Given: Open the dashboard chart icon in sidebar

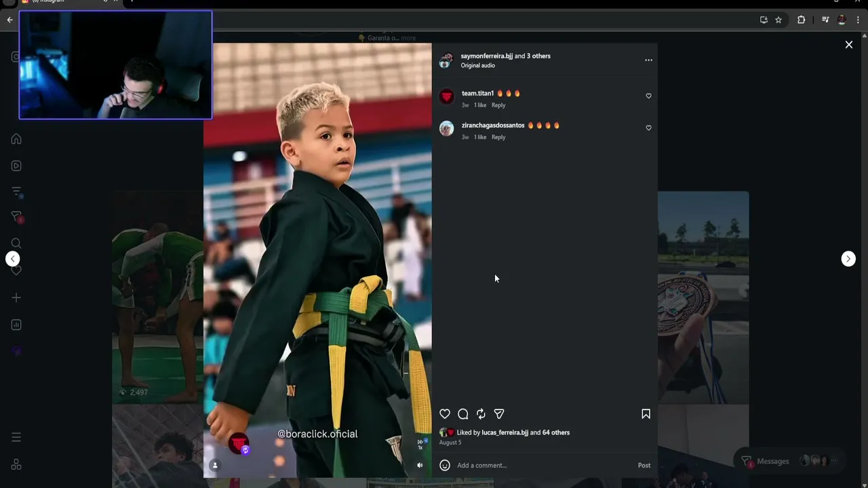Looking at the screenshot, I should click(16, 325).
